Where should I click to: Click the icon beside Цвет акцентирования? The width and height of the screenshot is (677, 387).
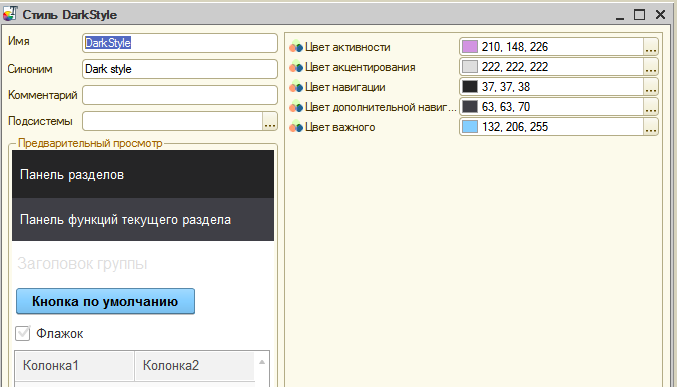click(296, 67)
